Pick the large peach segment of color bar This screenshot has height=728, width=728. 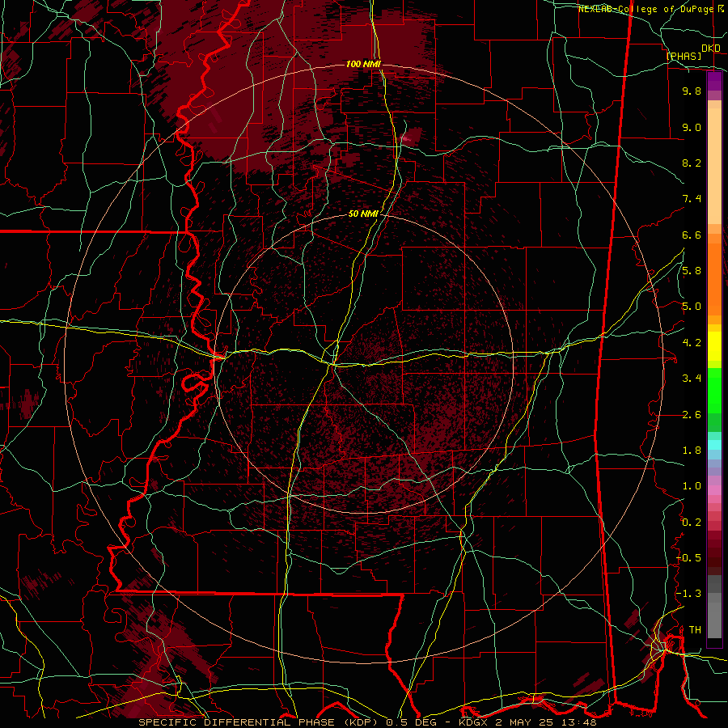click(x=714, y=167)
